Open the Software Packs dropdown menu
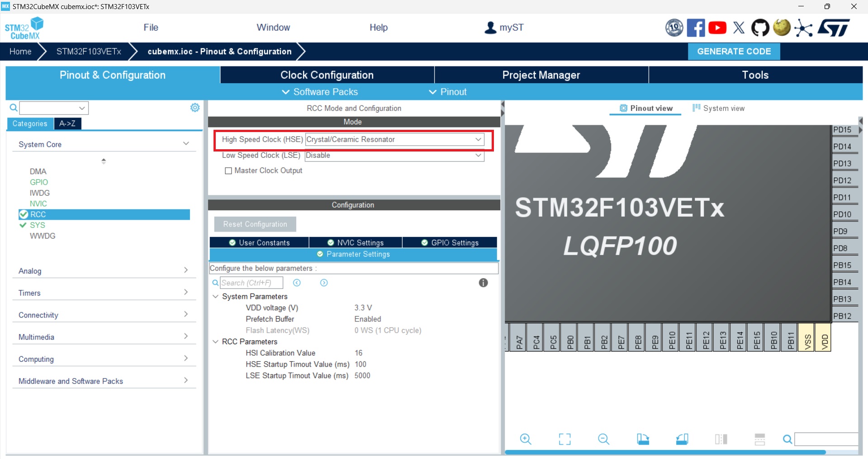 click(320, 92)
